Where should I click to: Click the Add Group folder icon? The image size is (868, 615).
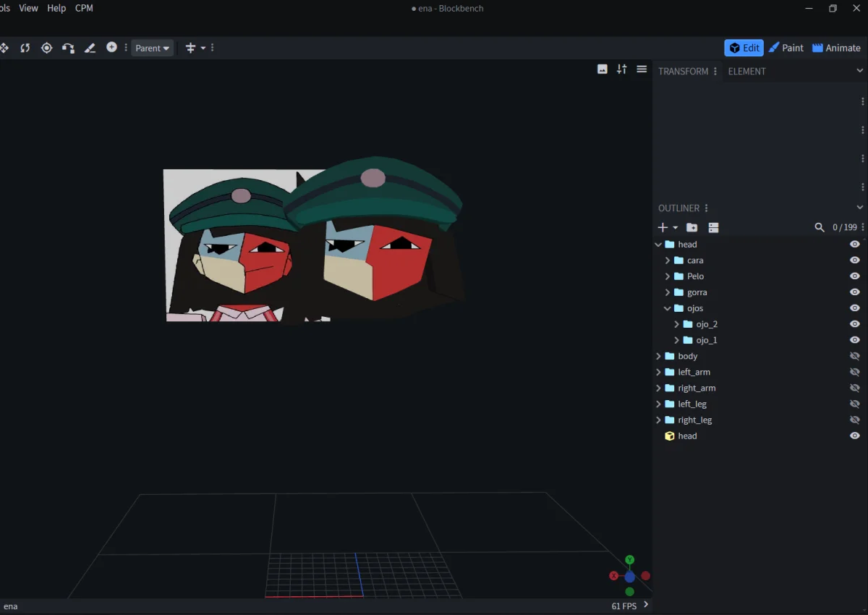[x=692, y=227]
